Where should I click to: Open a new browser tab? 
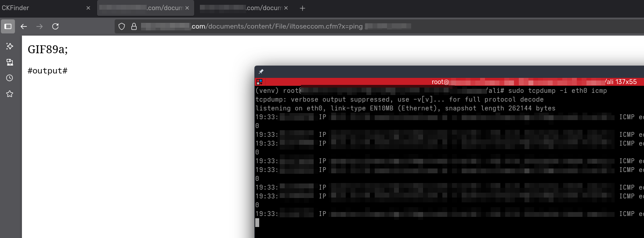(302, 8)
